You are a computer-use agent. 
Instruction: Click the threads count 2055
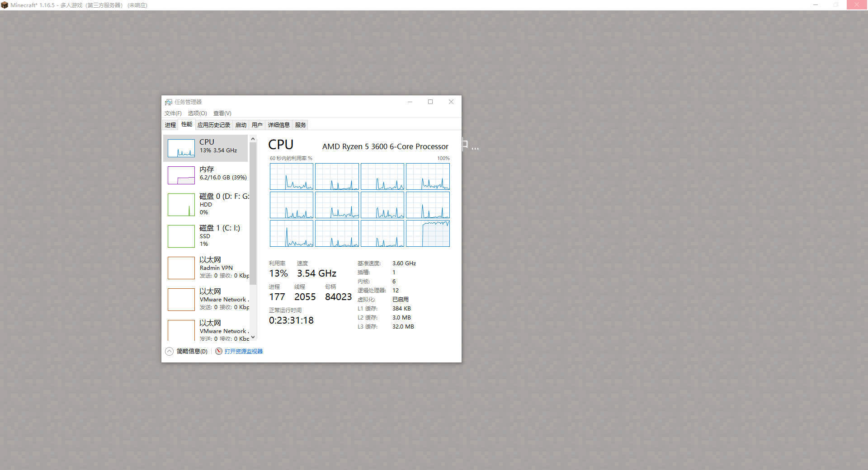pyautogui.click(x=305, y=297)
